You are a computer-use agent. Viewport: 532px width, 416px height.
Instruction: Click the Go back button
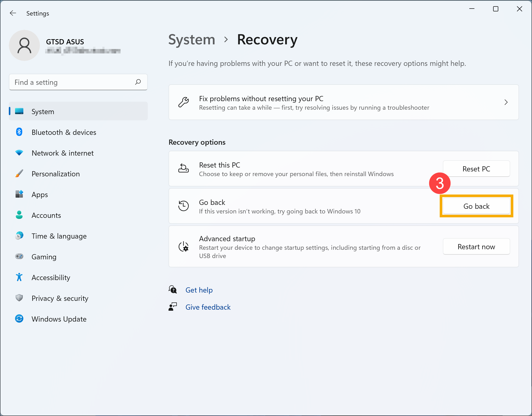(x=476, y=206)
